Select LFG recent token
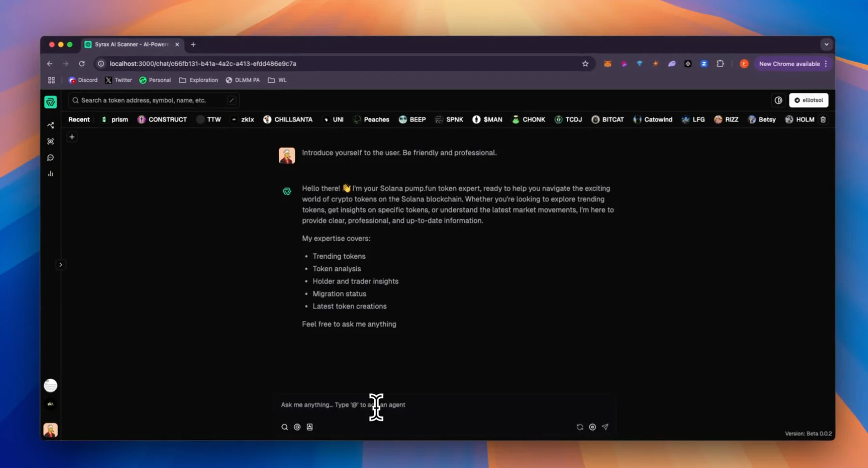The height and width of the screenshot is (468, 868). pyautogui.click(x=693, y=119)
